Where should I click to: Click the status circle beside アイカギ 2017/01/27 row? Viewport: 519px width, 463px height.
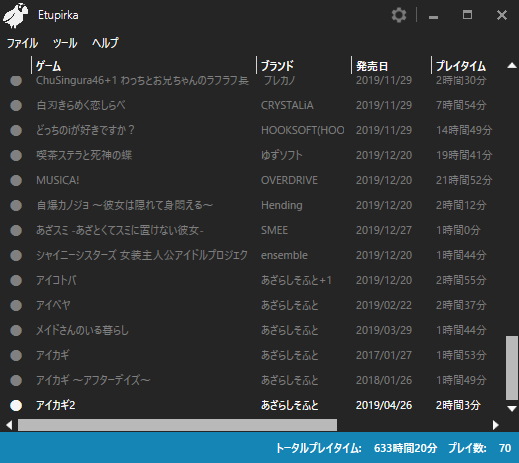click(16, 355)
